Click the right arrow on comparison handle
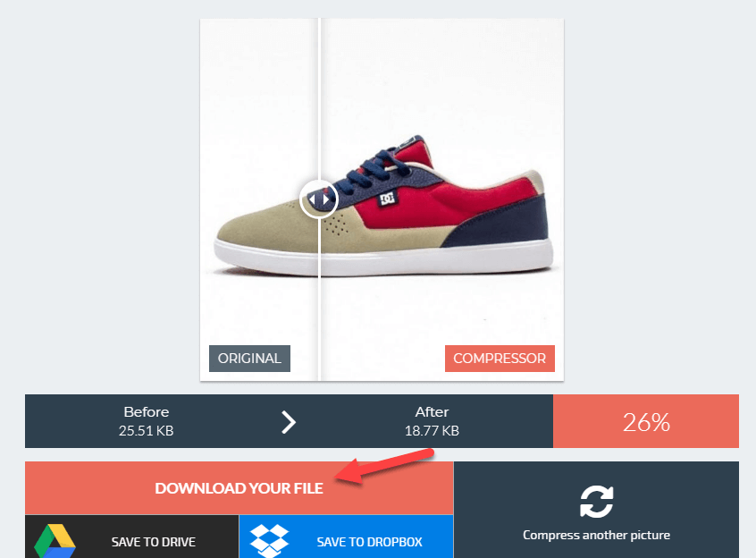756x558 pixels. [326, 199]
